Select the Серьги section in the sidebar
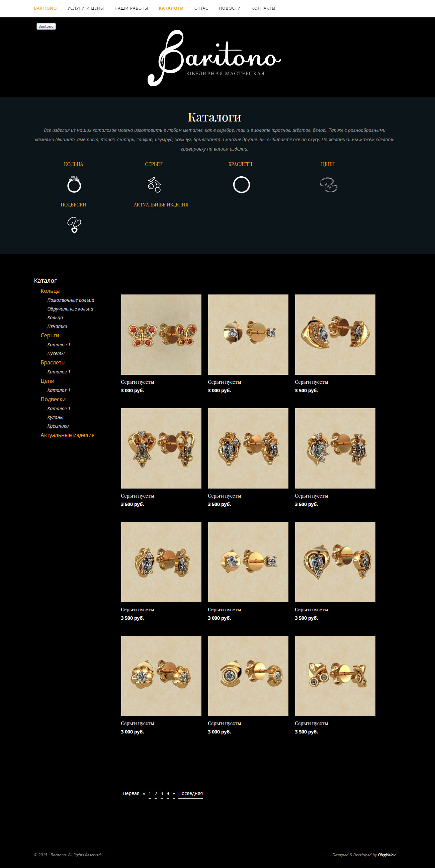This screenshot has height=868, width=435. (x=50, y=335)
